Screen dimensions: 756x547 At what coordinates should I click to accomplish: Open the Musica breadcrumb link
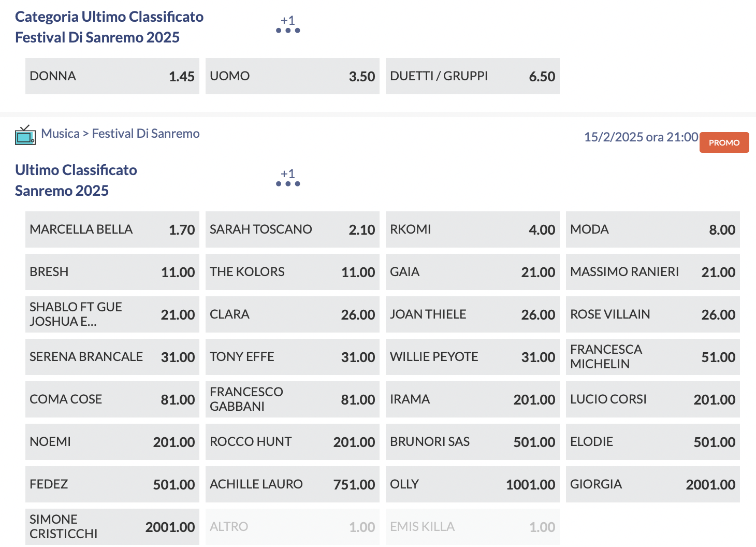tap(60, 134)
